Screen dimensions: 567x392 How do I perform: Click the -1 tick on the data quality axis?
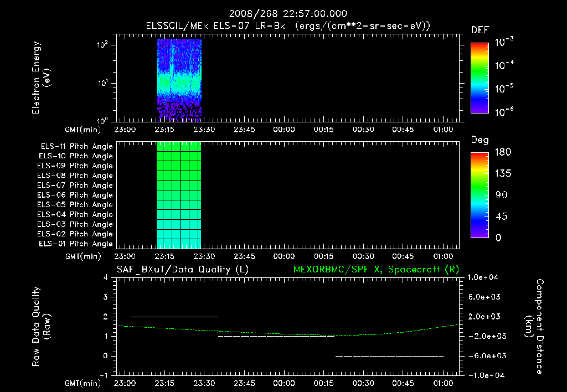pyautogui.click(x=104, y=375)
